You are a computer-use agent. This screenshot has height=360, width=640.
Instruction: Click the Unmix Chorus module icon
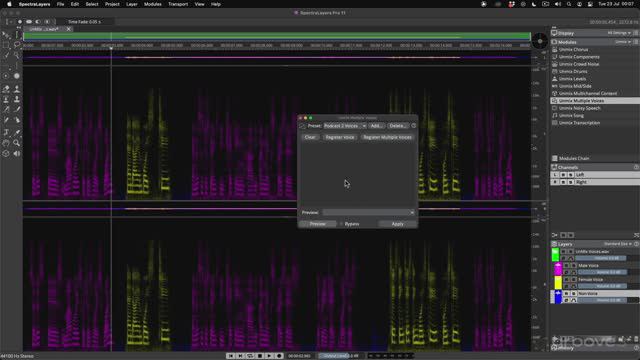click(x=554, y=49)
